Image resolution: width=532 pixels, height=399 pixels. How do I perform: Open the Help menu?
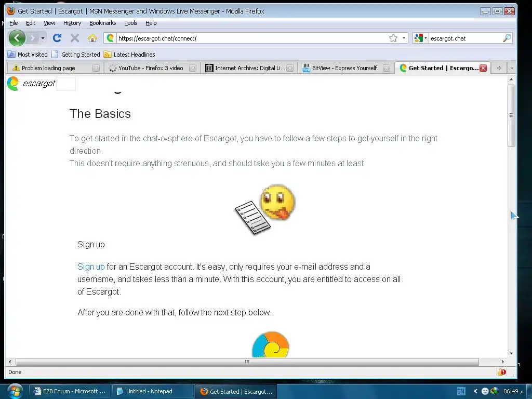pyautogui.click(x=151, y=23)
